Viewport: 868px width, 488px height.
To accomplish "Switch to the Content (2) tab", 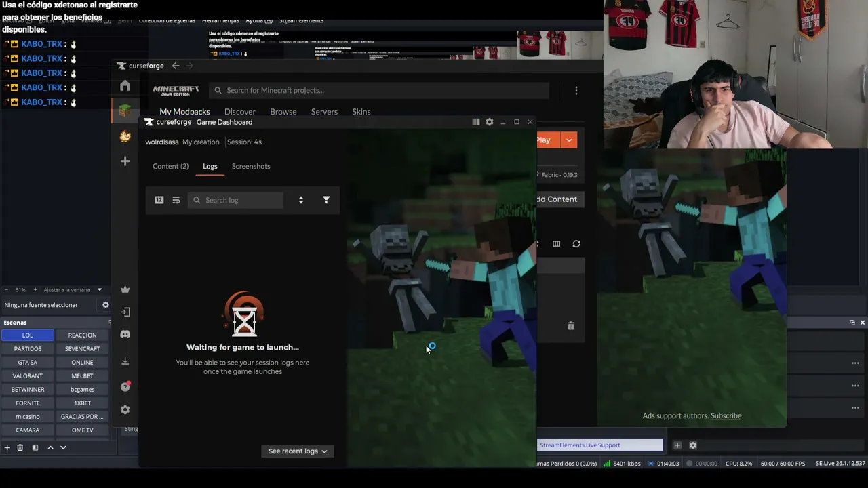I will coord(170,167).
